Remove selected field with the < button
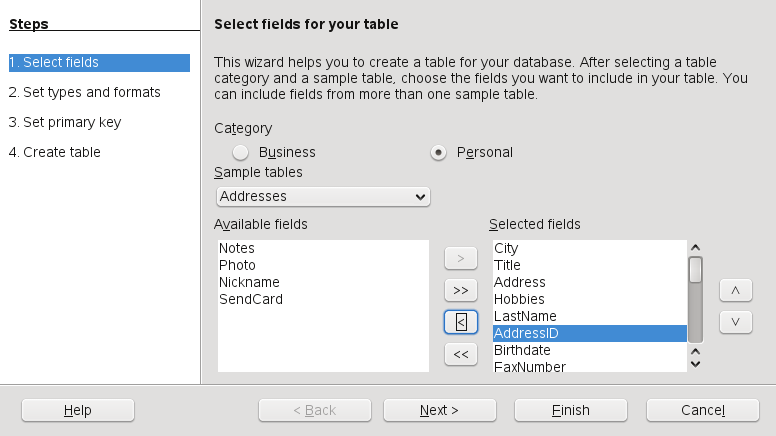 click(460, 322)
